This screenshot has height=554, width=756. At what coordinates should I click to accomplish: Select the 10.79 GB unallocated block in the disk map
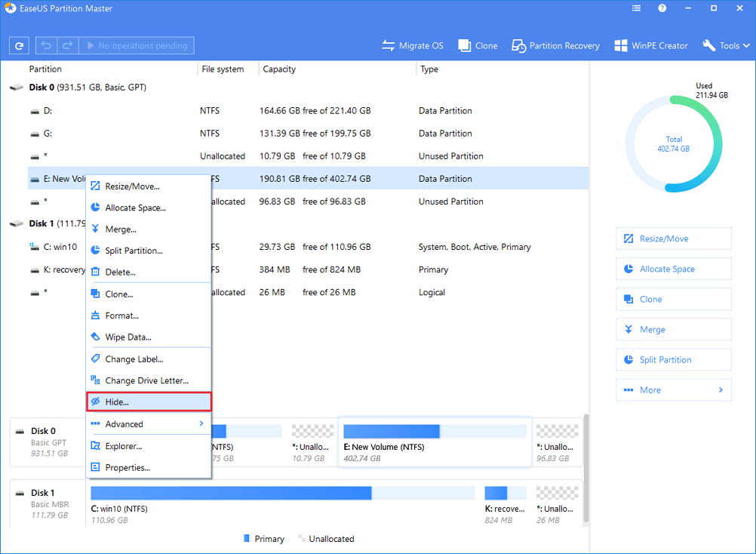click(x=312, y=442)
